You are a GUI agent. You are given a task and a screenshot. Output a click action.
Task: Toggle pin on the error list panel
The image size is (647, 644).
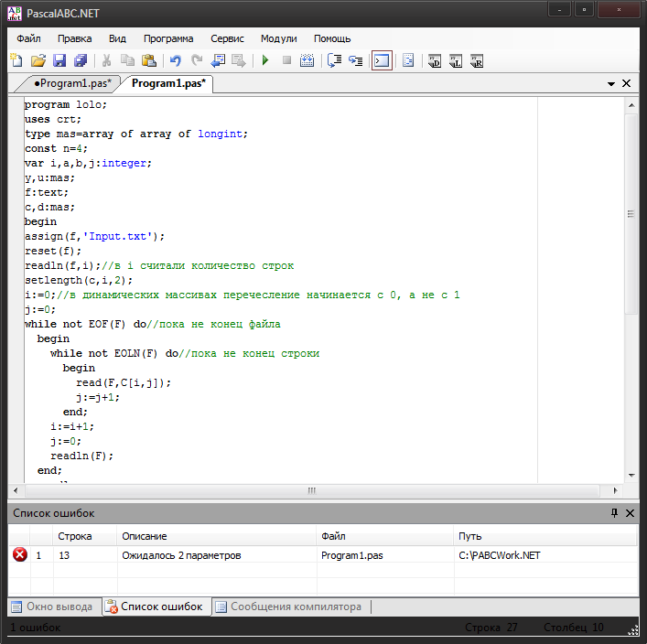point(614,514)
